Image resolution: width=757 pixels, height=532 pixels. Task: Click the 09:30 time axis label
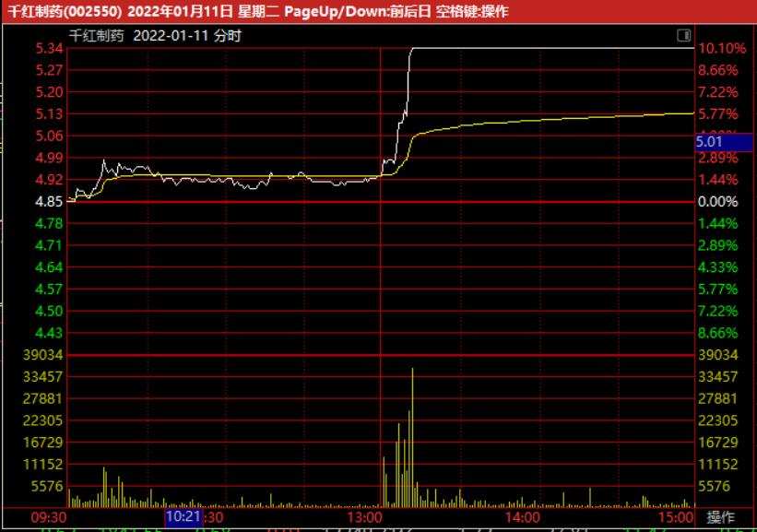point(48,517)
